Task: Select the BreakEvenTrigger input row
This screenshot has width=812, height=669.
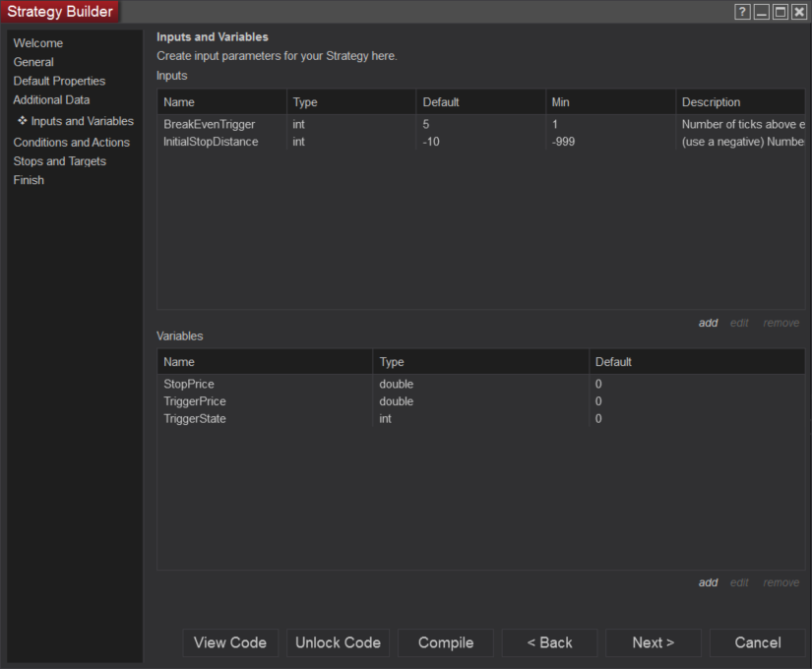Action: pyautogui.click(x=481, y=124)
